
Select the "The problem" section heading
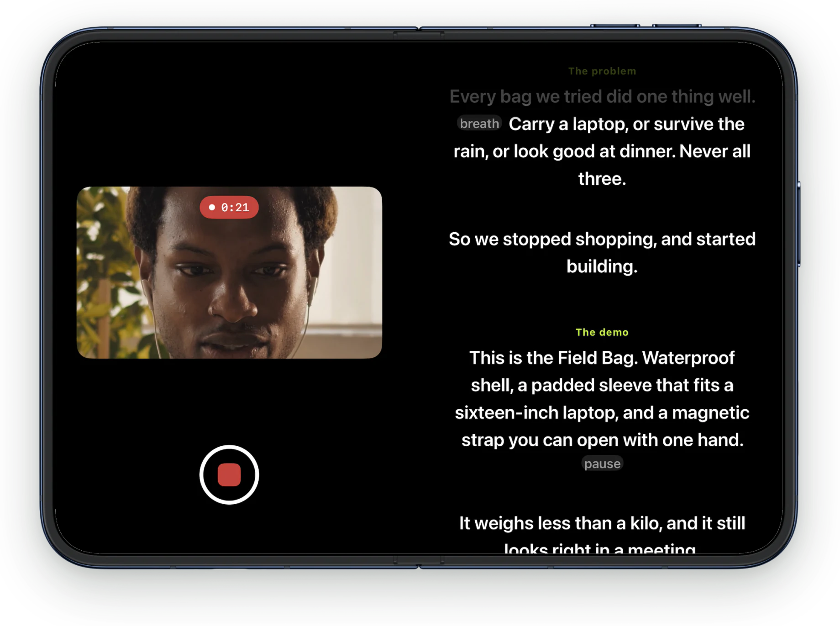[x=602, y=71]
